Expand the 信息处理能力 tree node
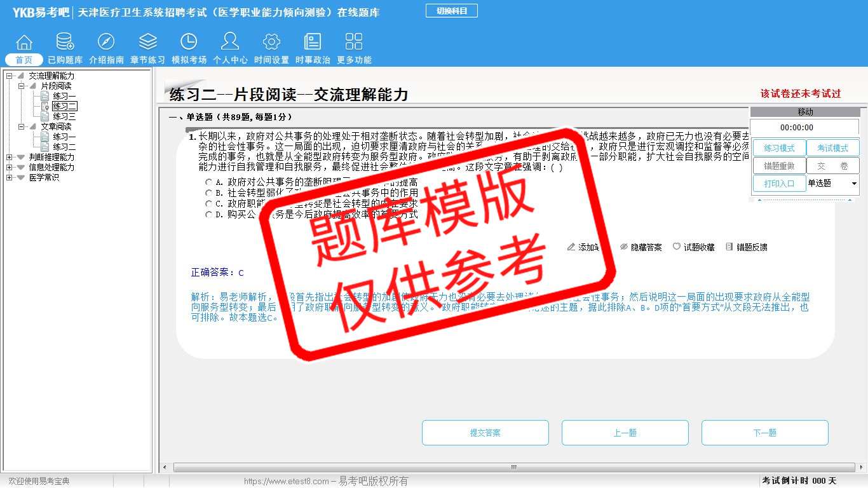The height and width of the screenshot is (488, 868). pyautogui.click(x=10, y=167)
